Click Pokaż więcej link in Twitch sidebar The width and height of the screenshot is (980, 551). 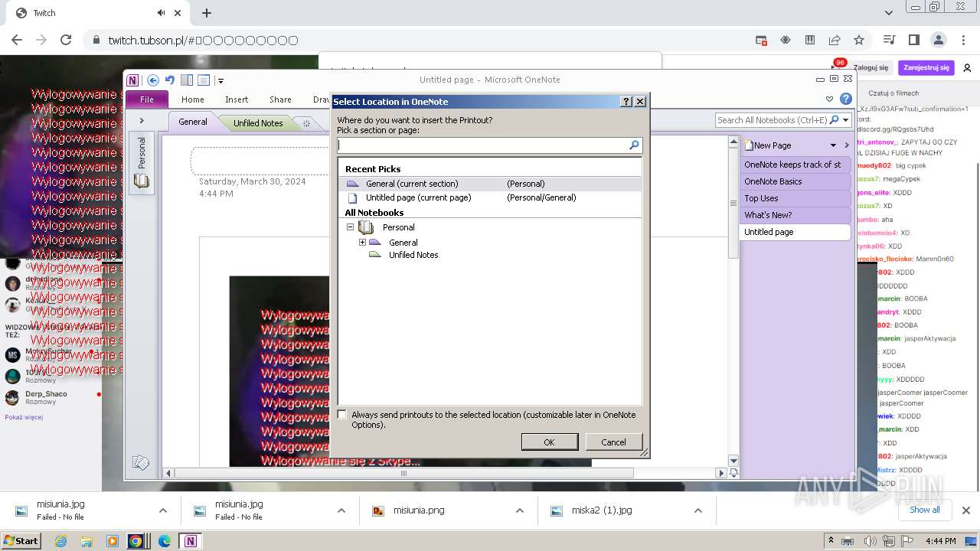click(x=24, y=417)
